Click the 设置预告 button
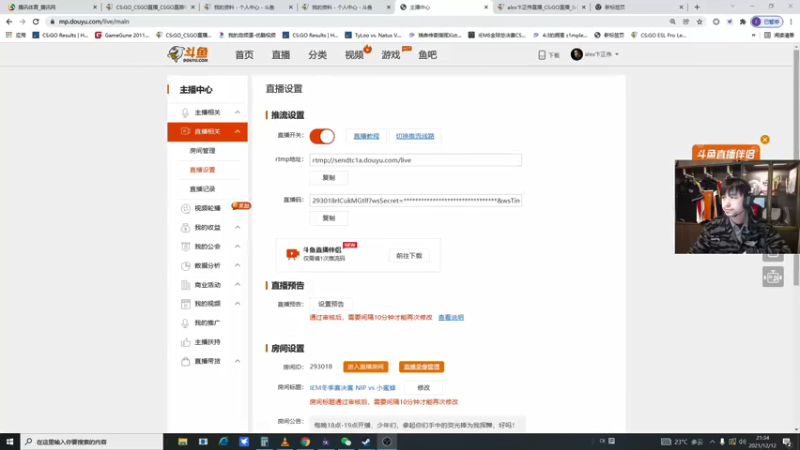Viewport: 800px width, 450px height. pos(331,304)
